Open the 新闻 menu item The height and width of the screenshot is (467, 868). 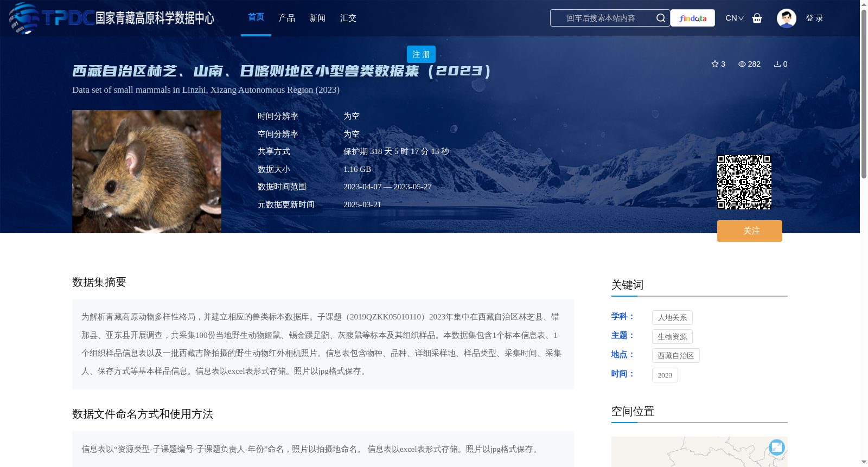[x=317, y=18]
